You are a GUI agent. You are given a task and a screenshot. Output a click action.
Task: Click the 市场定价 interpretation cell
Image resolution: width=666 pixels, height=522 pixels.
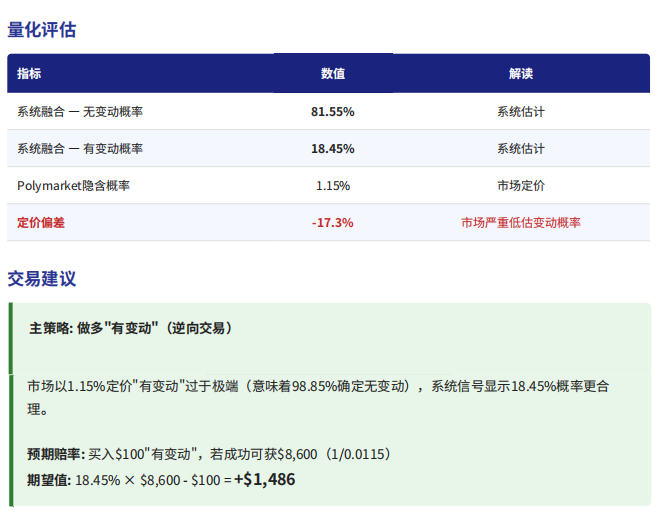[x=520, y=185]
